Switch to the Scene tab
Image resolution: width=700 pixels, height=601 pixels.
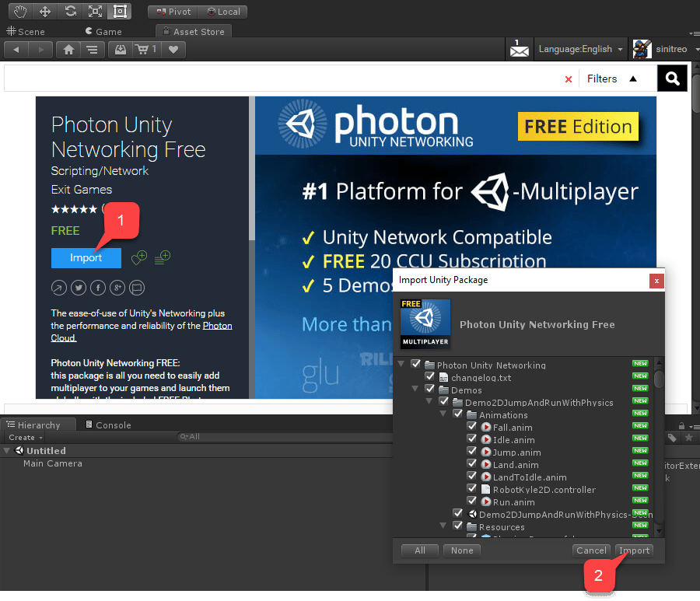[26, 32]
